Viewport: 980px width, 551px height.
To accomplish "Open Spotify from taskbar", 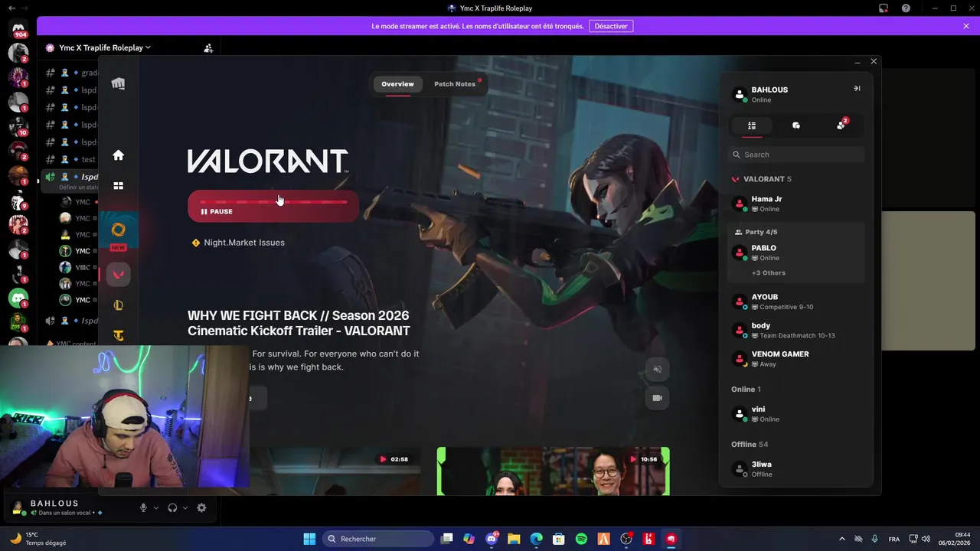I will [x=581, y=539].
